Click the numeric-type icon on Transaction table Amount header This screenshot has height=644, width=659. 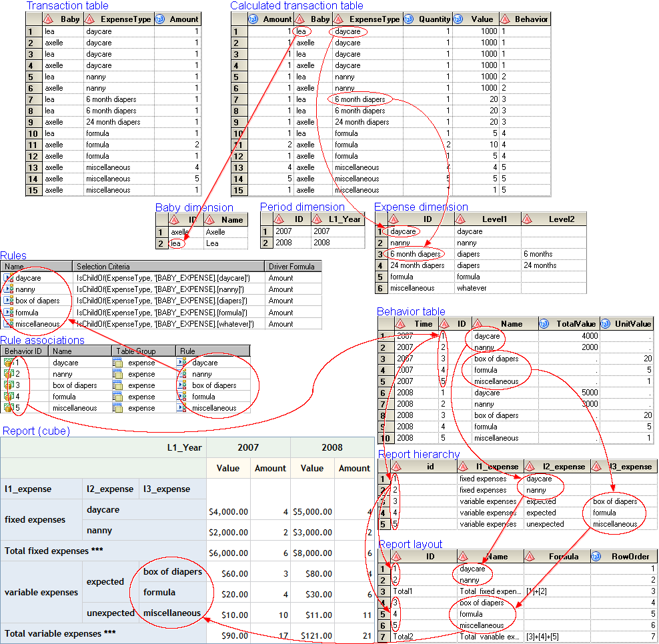click(x=160, y=19)
